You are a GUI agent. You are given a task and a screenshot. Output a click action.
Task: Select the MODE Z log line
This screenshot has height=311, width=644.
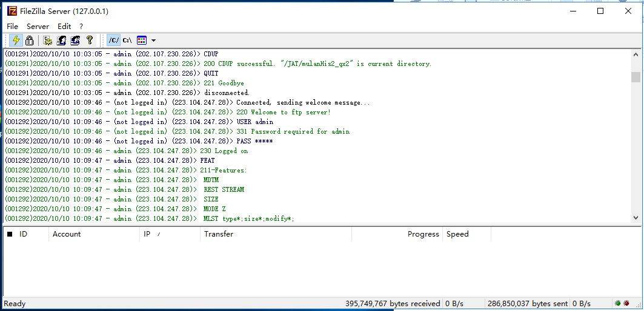pos(115,209)
